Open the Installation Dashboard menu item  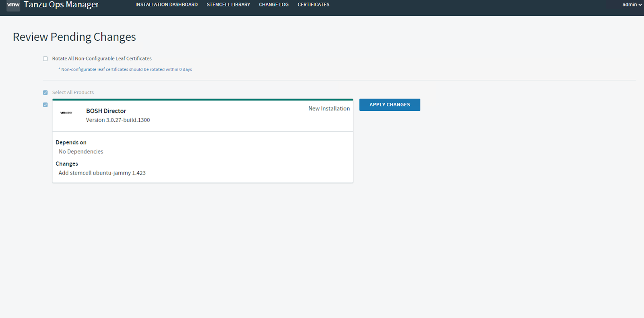click(x=166, y=5)
